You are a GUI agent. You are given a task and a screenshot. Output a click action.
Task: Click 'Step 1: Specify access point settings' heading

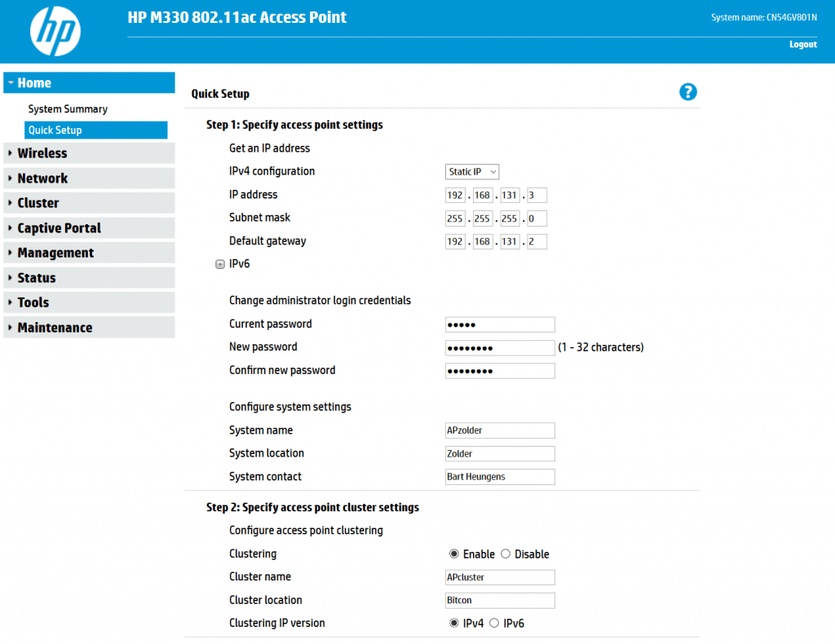click(x=294, y=125)
